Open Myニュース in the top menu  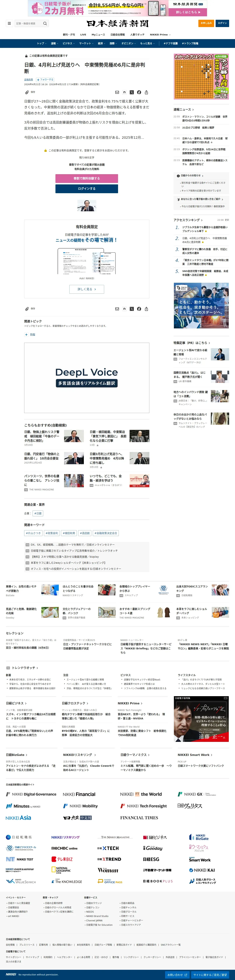click(98, 35)
